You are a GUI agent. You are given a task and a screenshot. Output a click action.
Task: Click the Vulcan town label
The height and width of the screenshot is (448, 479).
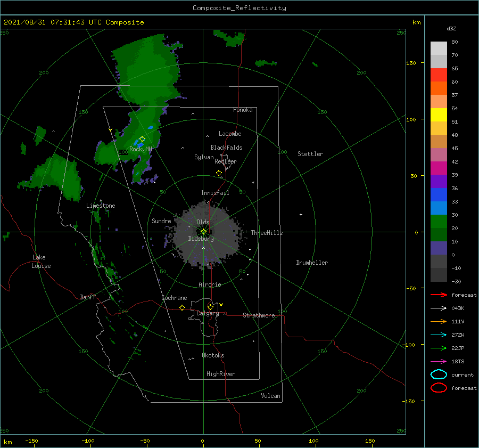click(270, 396)
